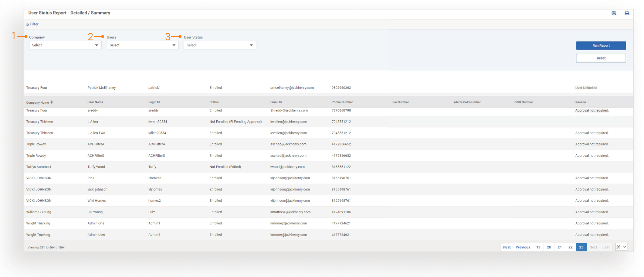Click the Run Report button
The height and width of the screenshot is (277, 644).
601,46
